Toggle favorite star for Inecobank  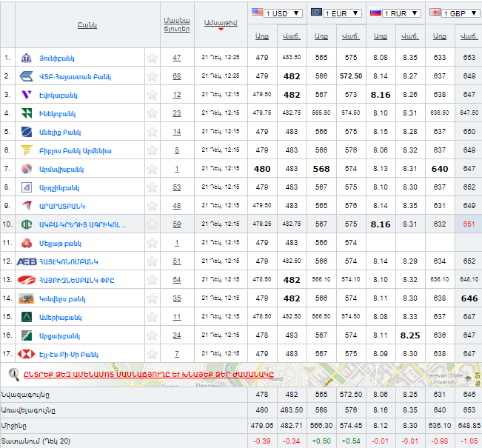click(153, 113)
